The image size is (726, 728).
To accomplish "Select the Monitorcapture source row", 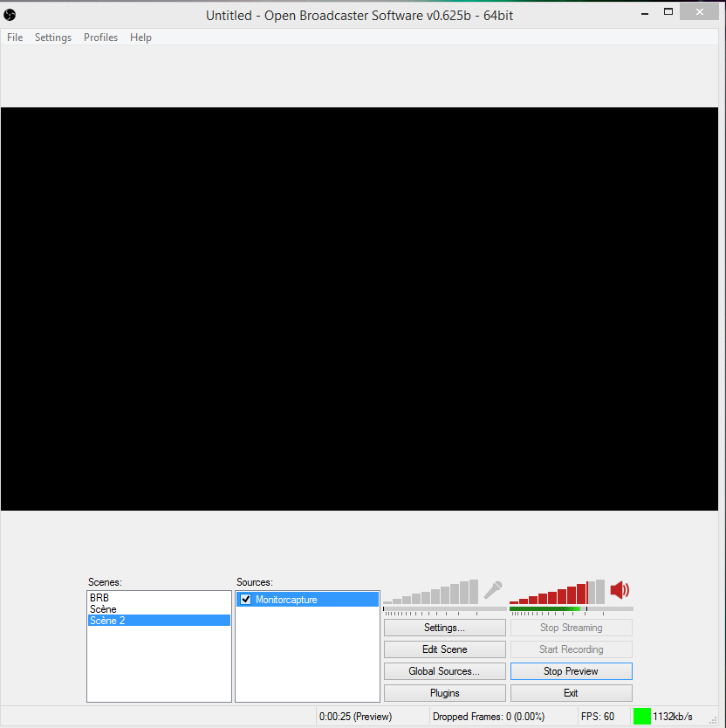I will pos(308,600).
